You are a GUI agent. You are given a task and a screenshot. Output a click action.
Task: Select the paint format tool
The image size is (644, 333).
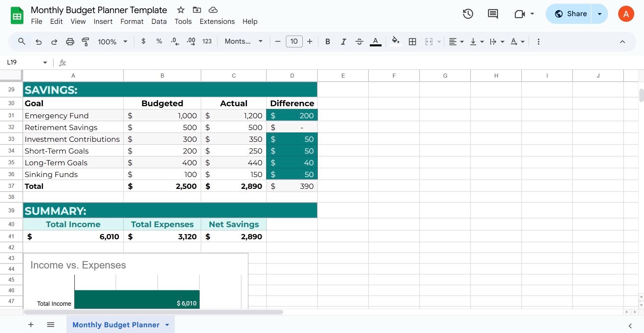coord(85,41)
